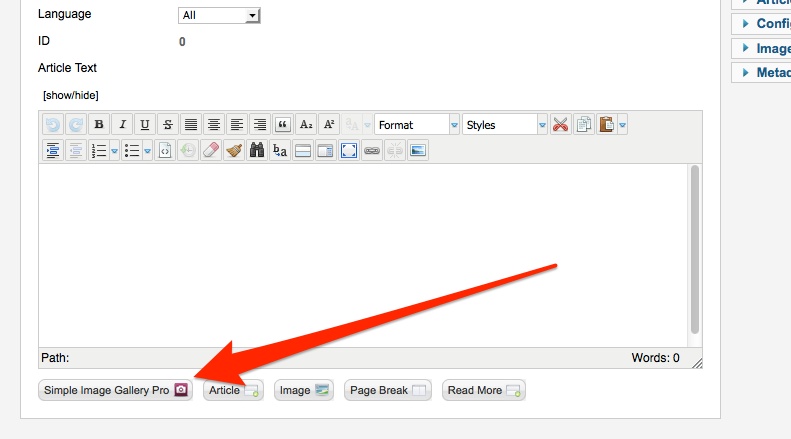The image size is (791, 439).
Task: Click the blue page-layout icon before fullscreen
Action: (x=326, y=150)
